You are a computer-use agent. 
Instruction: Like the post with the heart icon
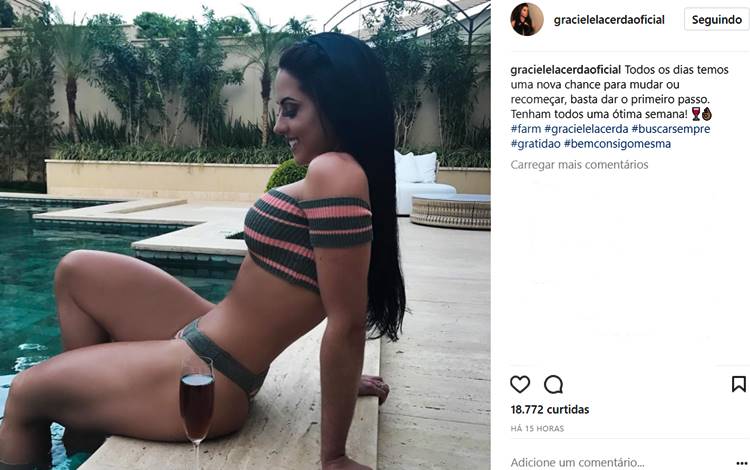click(x=520, y=384)
